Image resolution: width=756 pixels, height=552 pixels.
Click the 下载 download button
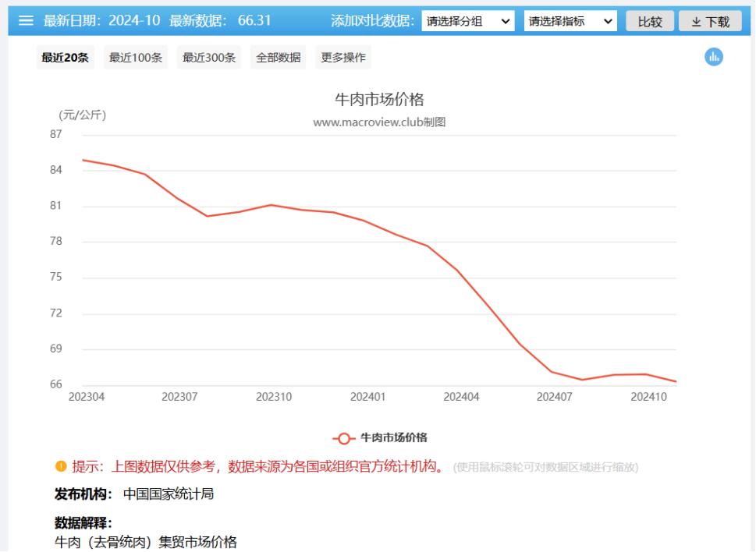[710, 22]
